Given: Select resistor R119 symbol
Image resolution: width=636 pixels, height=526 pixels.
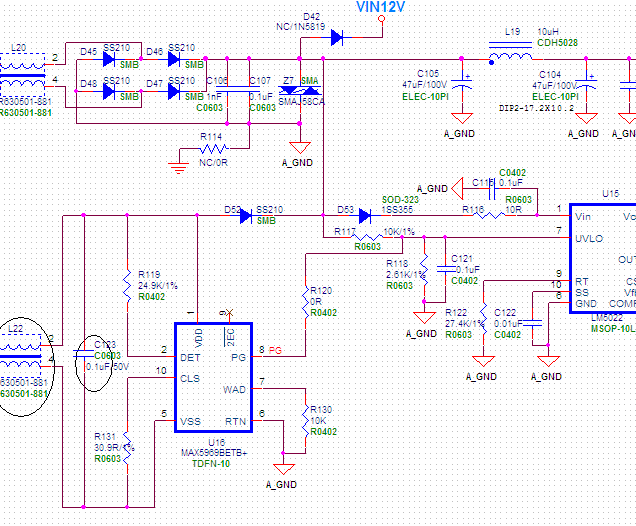Looking at the screenshot, I should 127,285.
